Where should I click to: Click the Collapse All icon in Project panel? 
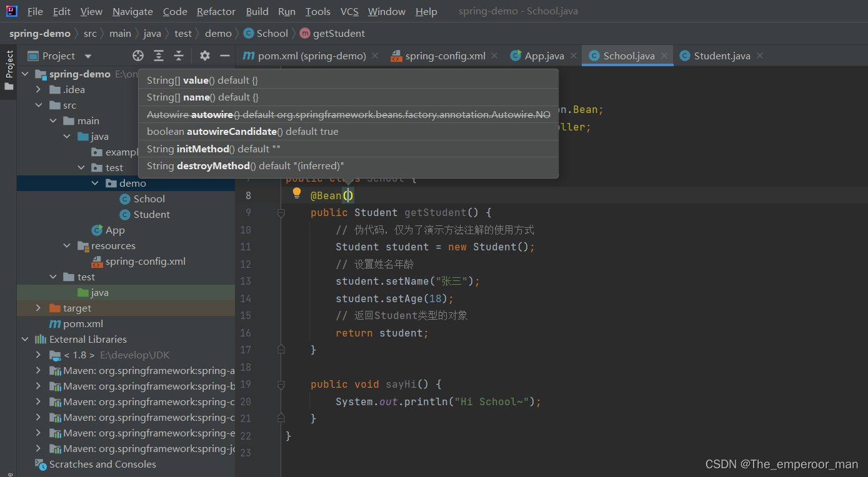(x=179, y=56)
